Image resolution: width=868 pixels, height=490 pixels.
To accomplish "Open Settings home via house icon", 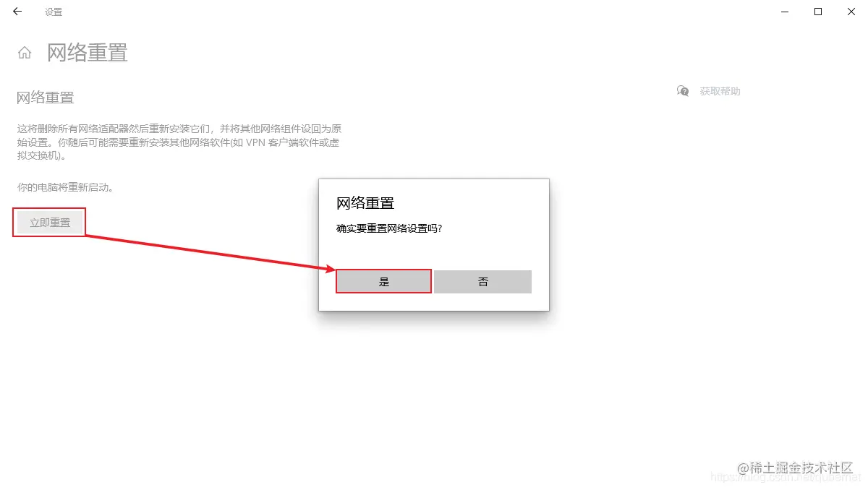I will coord(25,53).
